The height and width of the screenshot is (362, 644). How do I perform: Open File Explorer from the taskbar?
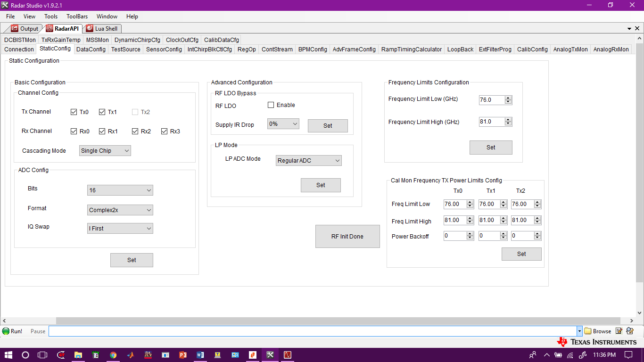coord(78,355)
